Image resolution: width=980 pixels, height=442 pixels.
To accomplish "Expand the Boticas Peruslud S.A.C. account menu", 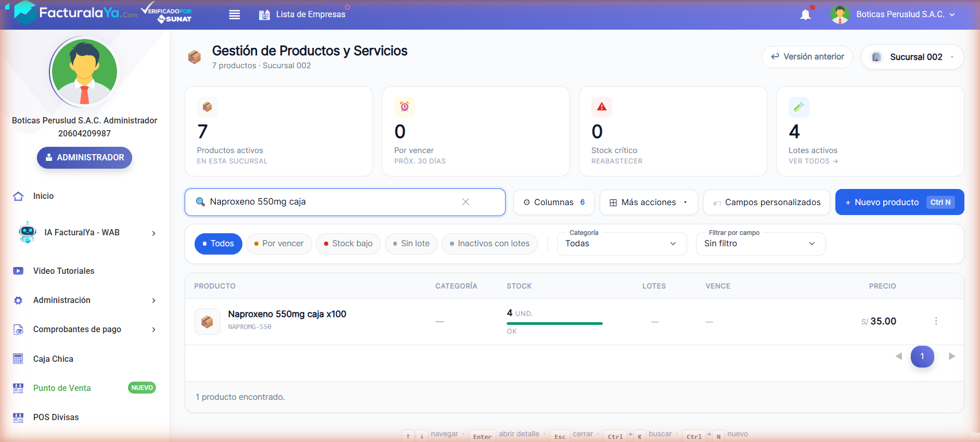I will coord(906,15).
